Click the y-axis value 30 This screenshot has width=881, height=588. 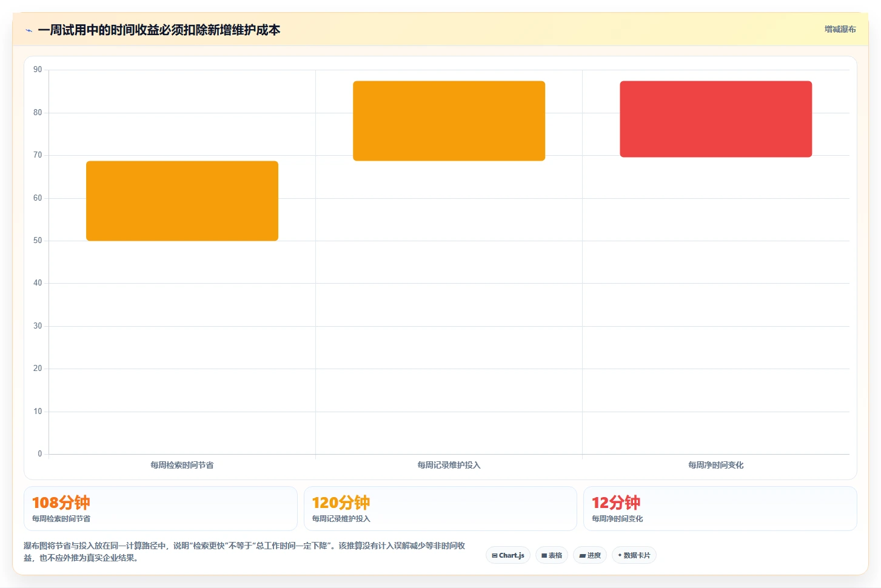38,326
